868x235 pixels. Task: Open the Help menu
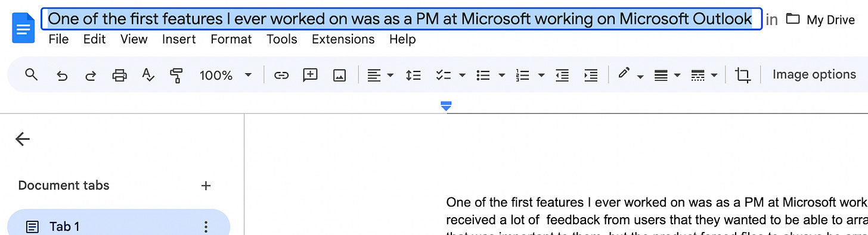402,40
